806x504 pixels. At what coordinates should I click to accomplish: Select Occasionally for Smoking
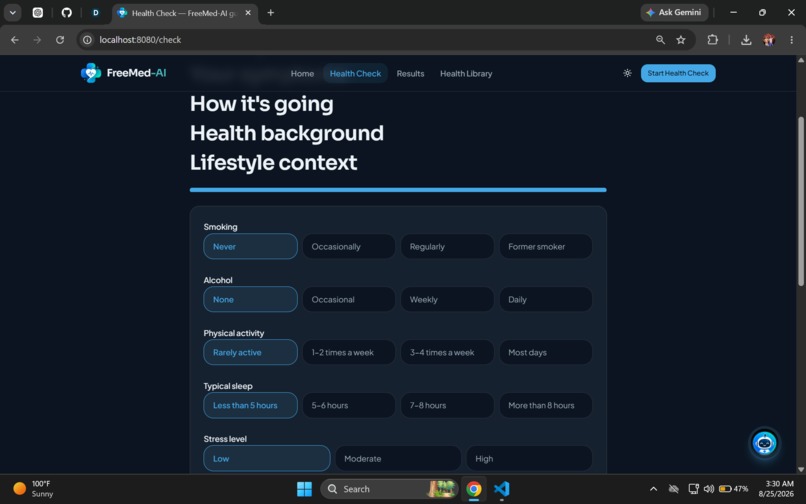[x=349, y=246]
